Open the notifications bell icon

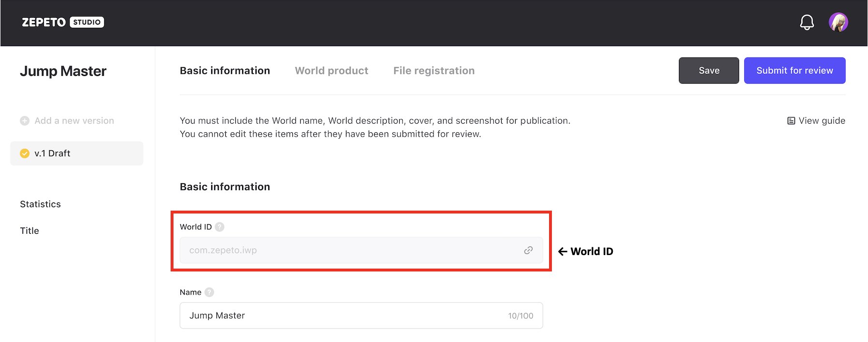click(807, 22)
